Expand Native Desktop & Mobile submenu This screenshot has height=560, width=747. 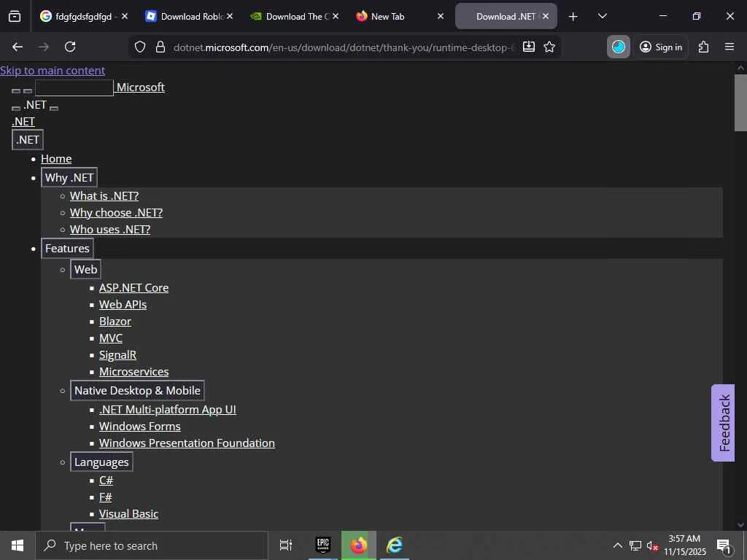pyautogui.click(x=137, y=391)
